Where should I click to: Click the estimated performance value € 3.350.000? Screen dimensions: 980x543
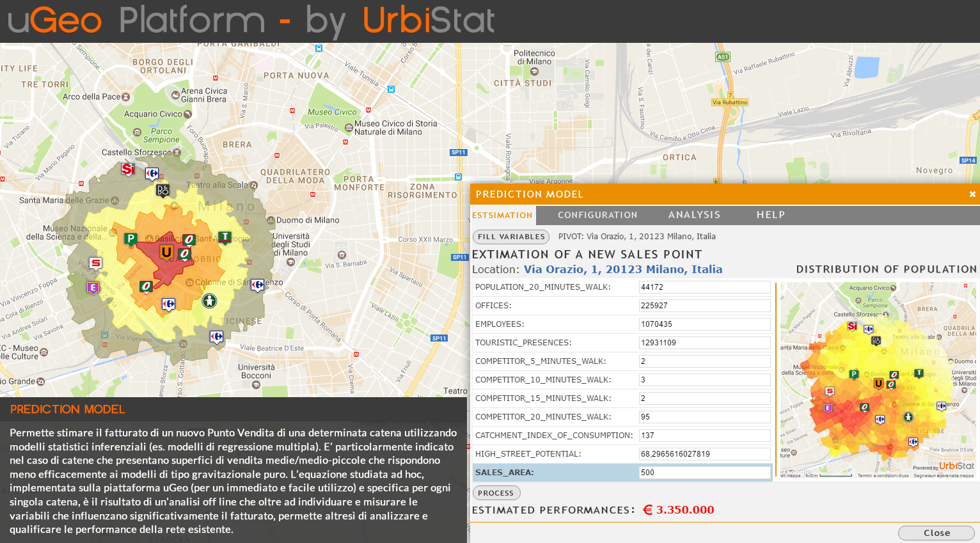pos(679,510)
